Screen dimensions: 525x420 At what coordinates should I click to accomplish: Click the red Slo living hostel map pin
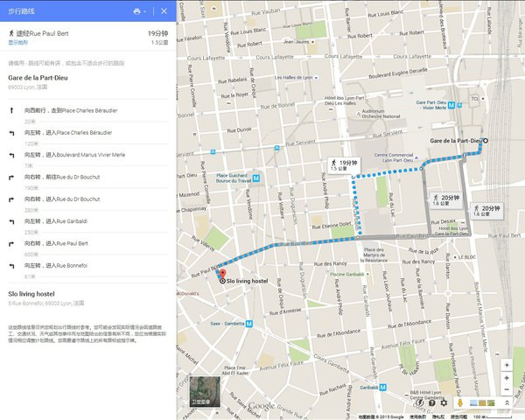click(x=222, y=274)
